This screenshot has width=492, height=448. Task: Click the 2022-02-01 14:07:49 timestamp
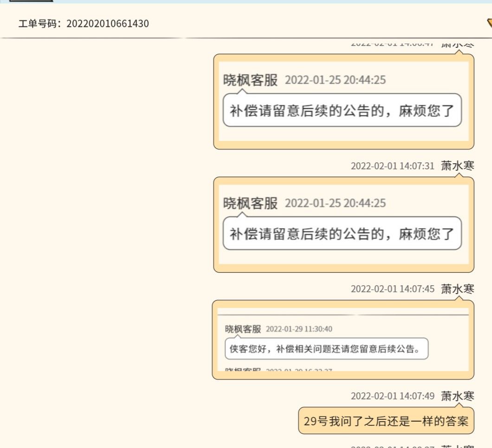pos(392,396)
